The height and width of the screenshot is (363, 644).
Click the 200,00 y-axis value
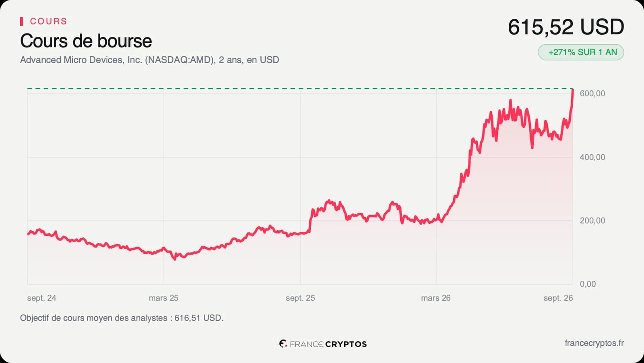(x=592, y=220)
